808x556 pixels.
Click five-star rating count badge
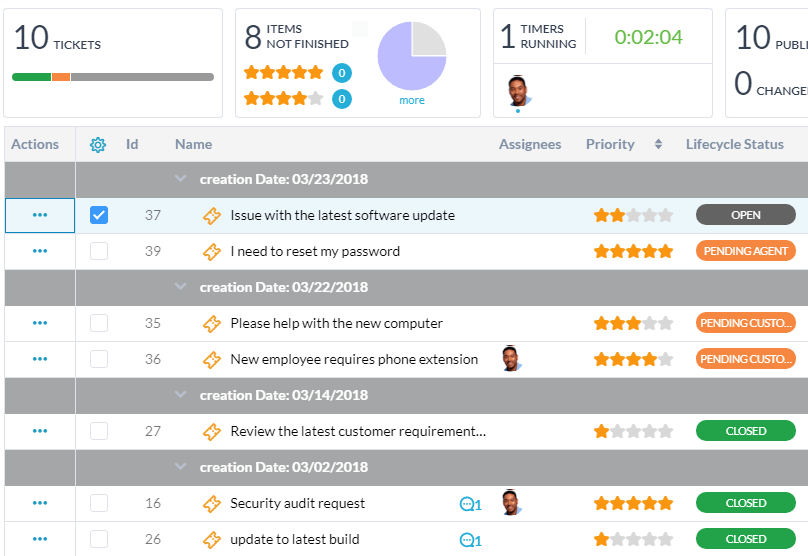pyautogui.click(x=342, y=73)
